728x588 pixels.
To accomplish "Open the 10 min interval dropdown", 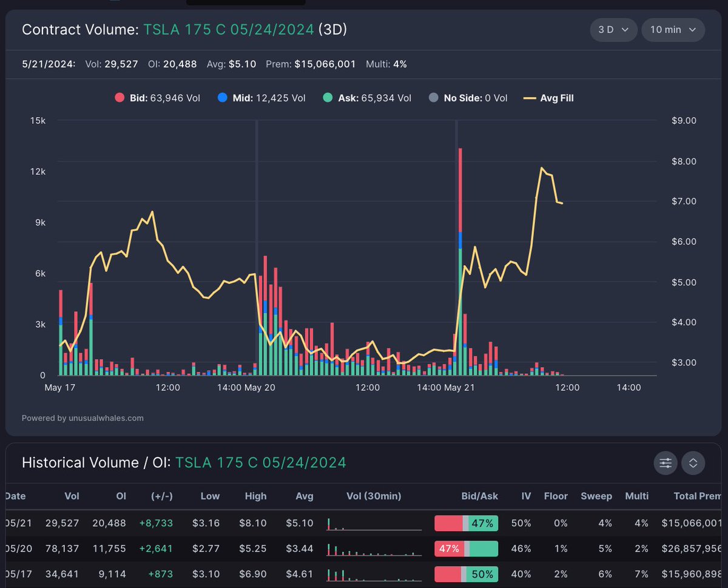I will [673, 30].
